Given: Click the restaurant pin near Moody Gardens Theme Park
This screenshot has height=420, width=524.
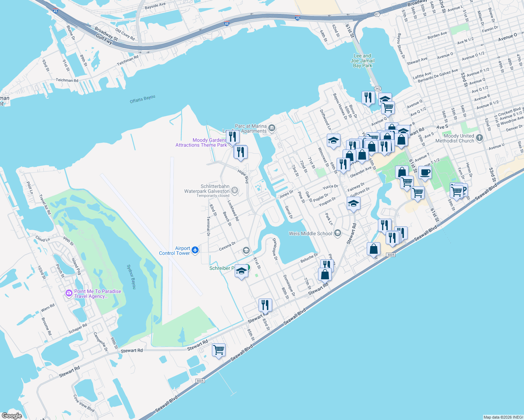Looking at the screenshot, I should pos(233,137).
